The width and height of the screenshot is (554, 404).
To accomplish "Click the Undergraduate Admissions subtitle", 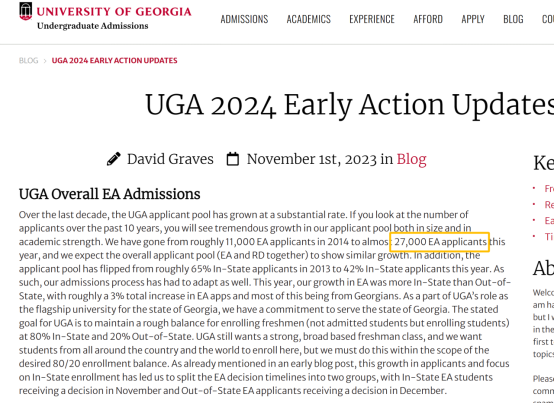I will [93, 26].
